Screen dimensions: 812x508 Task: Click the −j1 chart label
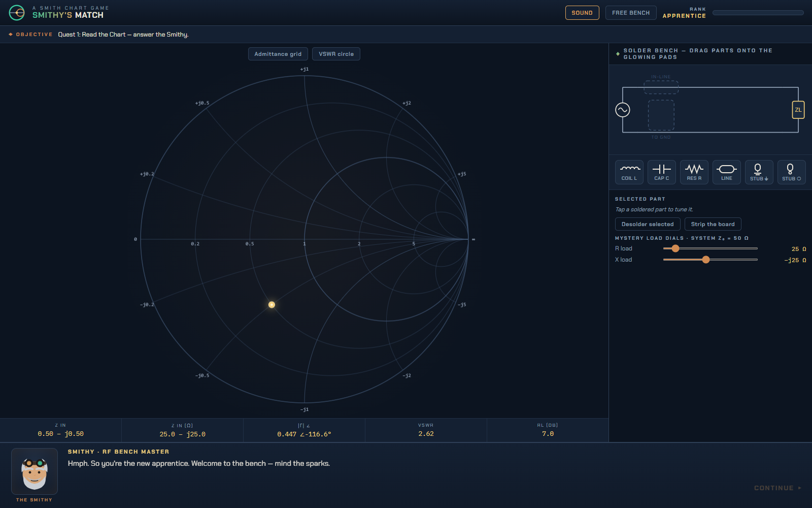[304, 409]
